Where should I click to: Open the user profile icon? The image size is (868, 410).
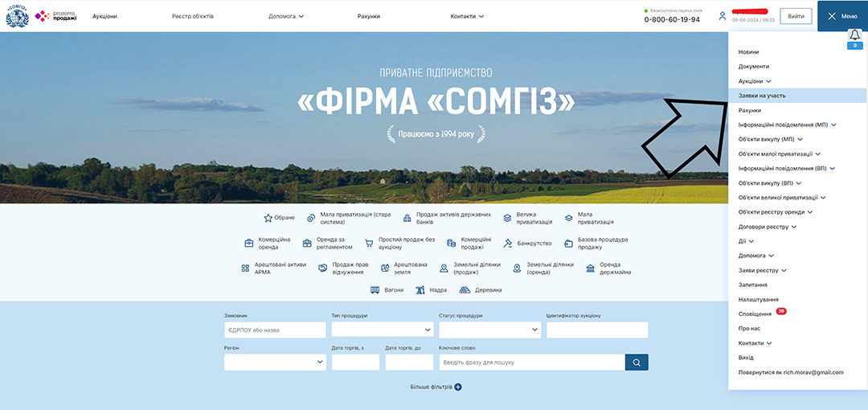point(723,16)
